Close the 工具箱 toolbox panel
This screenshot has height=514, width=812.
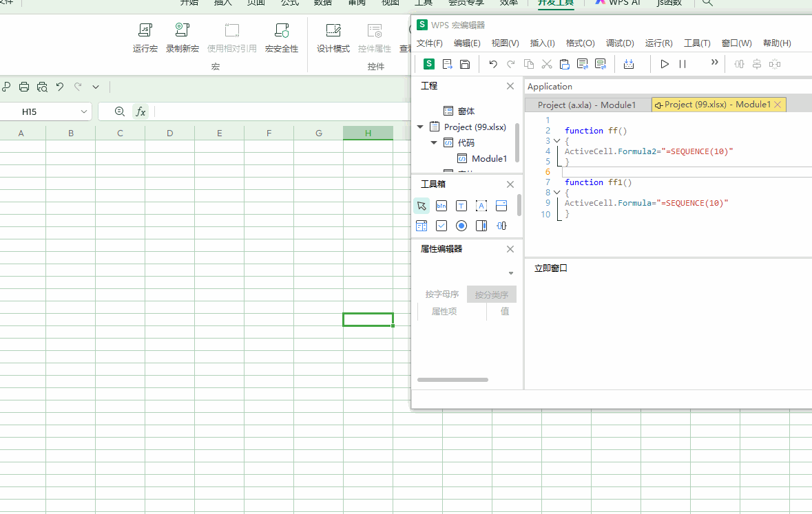[x=510, y=184]
